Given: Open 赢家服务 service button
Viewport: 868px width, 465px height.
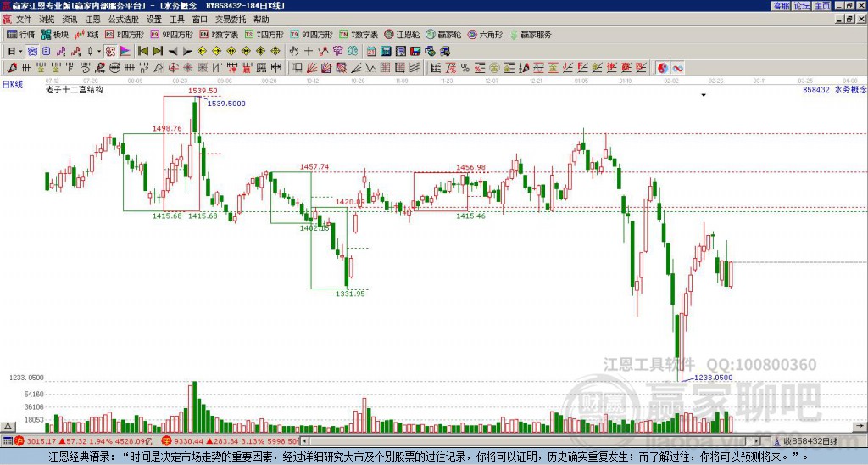Looking at the screenshot, I should 531,34.
